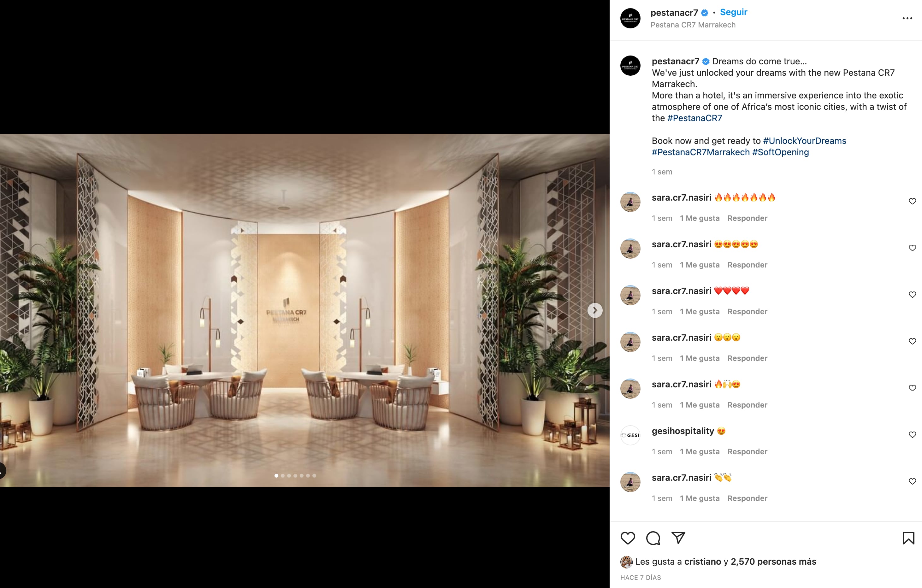Advance to the next carousel photo

tap(594, 310)
